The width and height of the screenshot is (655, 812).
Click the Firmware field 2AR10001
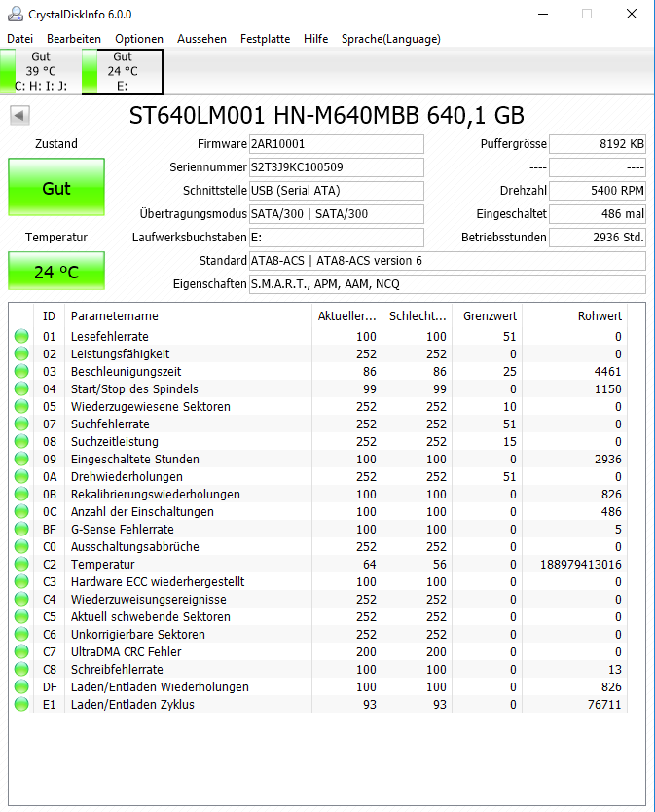[337, 144]
